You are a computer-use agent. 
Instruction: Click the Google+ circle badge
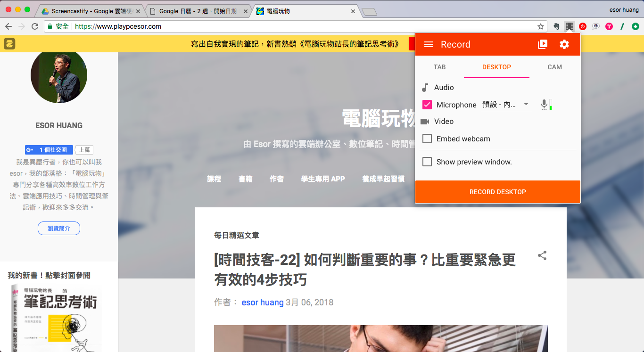tap(49, 150)
